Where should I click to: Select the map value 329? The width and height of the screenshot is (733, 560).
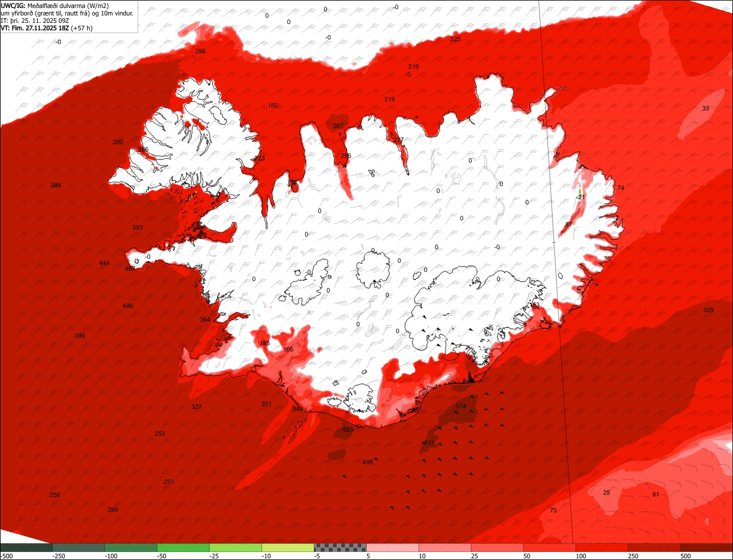click(x=708, y=310)
